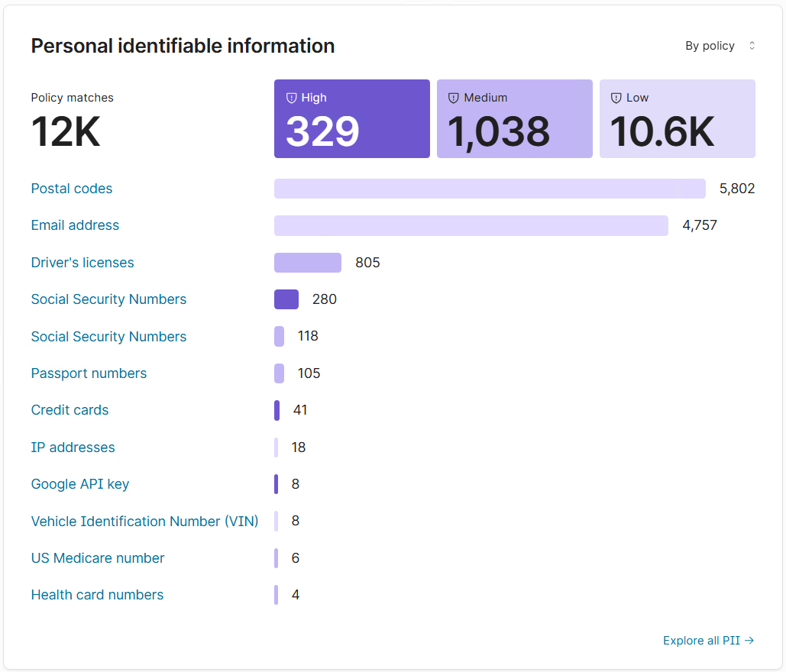
Task: Click the Explore all PII link
Action: pos(708,641)
